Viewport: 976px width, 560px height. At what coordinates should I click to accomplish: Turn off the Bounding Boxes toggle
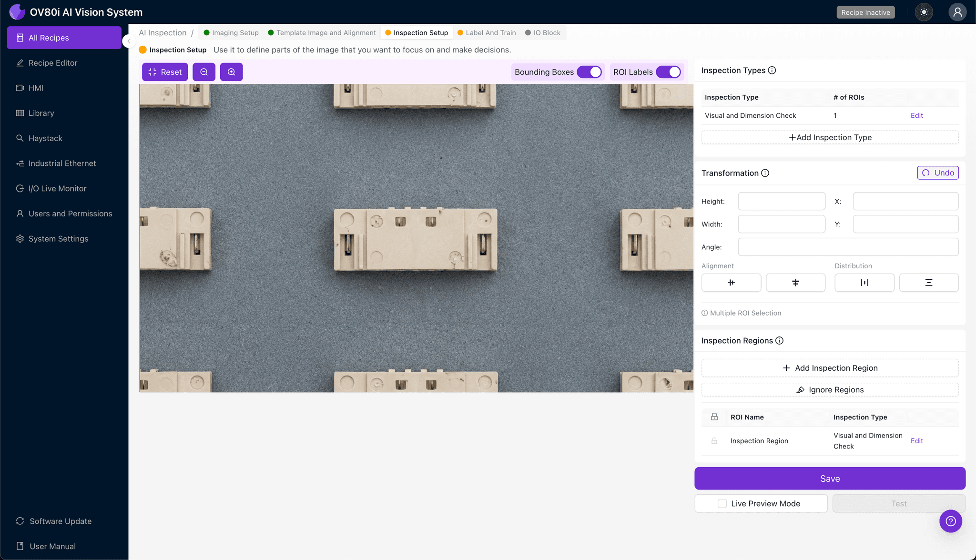(589, 72)
